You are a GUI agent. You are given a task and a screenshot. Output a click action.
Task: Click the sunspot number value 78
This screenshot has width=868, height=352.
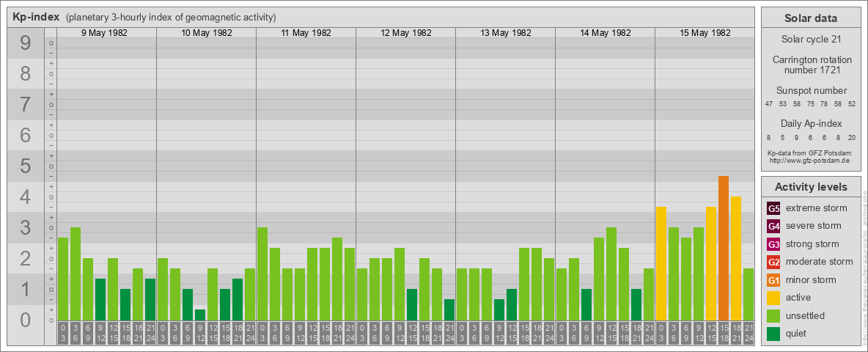[x=824, y=104]
